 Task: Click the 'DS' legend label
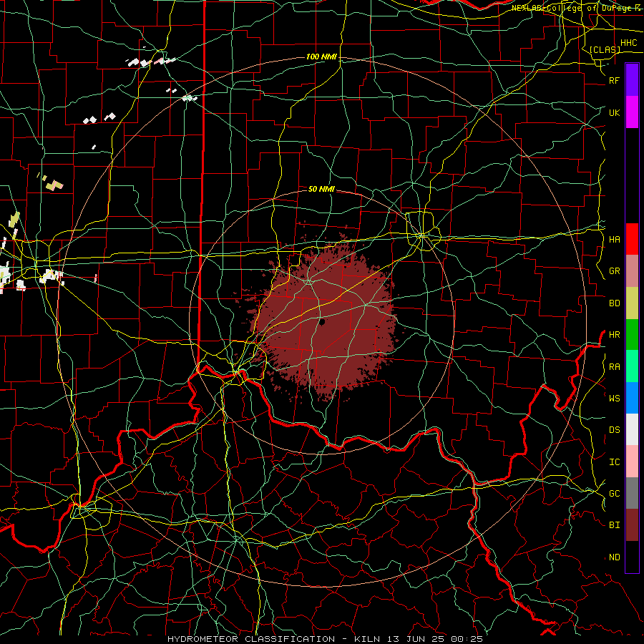(614, 430)
